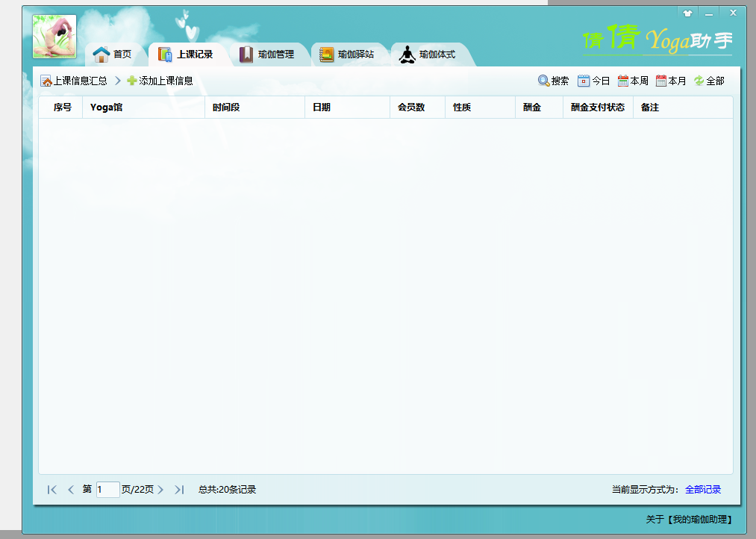This screenshot has width=756, height=539.
Task: Switch to the 瑜伽管理 tab
Action: tap(266, 54)
